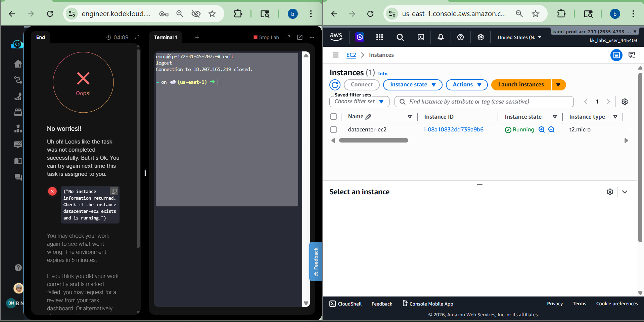
Task: Open the Choose filter set dropdown
Action: click(359, 102)
